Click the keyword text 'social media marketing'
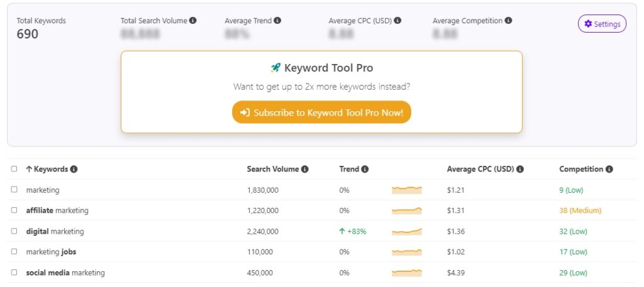Screen dimensions: 644x287 65,273
